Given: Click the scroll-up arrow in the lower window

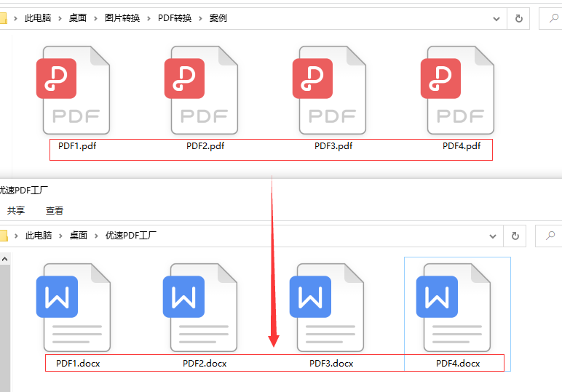Looking at the screenshot, I should [4, 259].
